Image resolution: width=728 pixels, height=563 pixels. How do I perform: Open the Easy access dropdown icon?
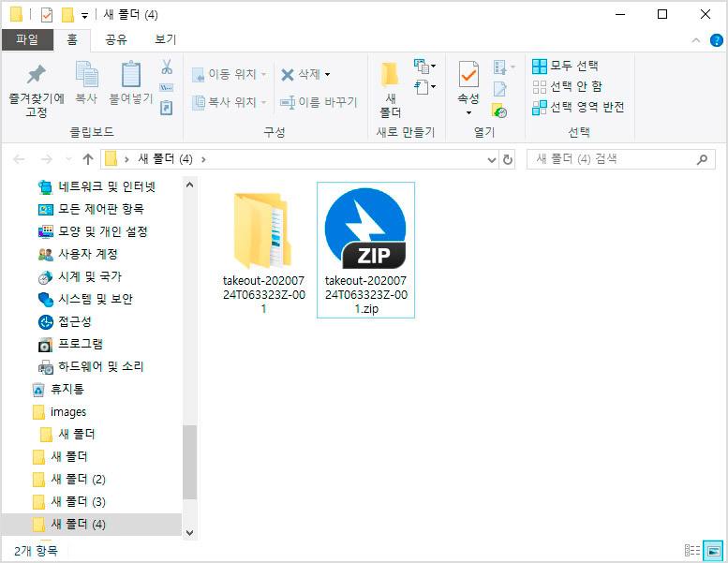[424, 87]
